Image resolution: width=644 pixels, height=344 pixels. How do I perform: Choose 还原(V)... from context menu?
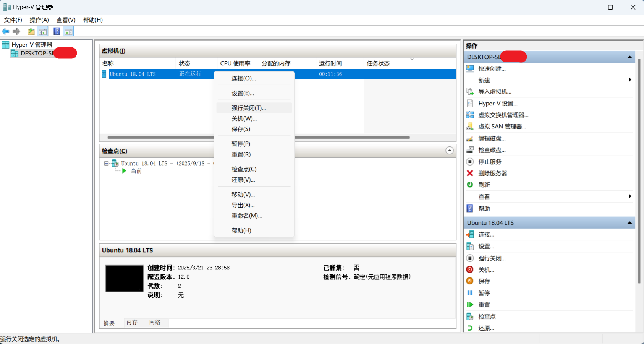(254, 180)
